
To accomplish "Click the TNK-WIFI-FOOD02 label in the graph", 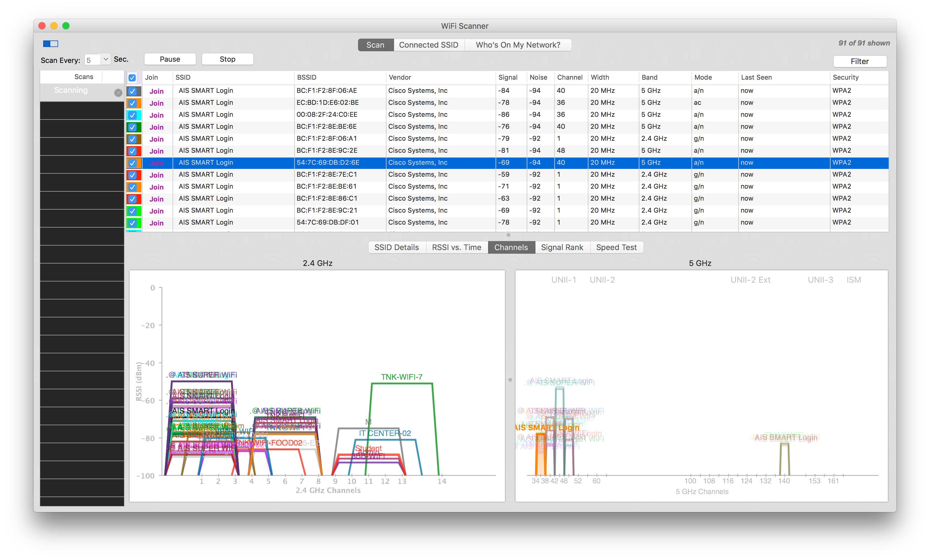I will click(x=269, y=443).
